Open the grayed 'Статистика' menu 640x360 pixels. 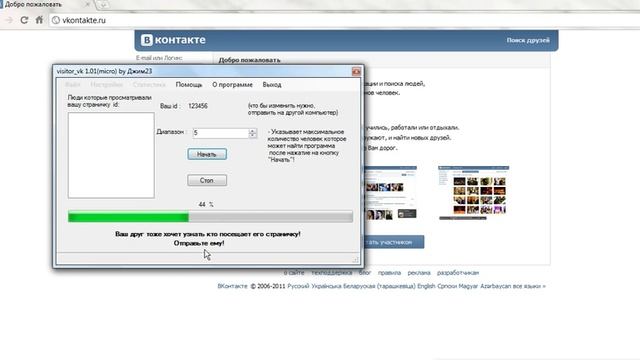tap(149, 85)
